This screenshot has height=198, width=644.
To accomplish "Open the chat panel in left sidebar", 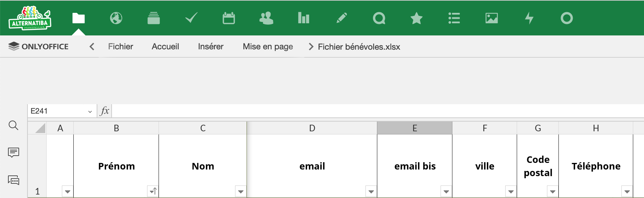I will [13, 180].
